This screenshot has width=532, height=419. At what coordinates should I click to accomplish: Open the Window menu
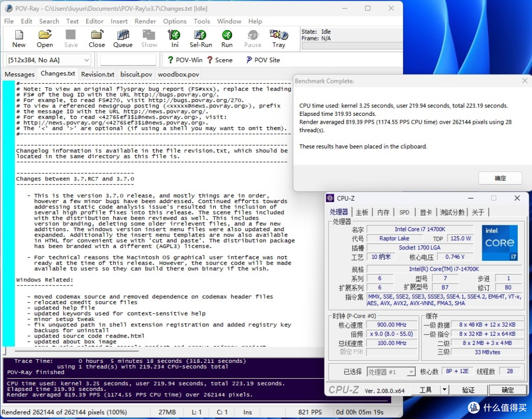click(x=229, y=21)
